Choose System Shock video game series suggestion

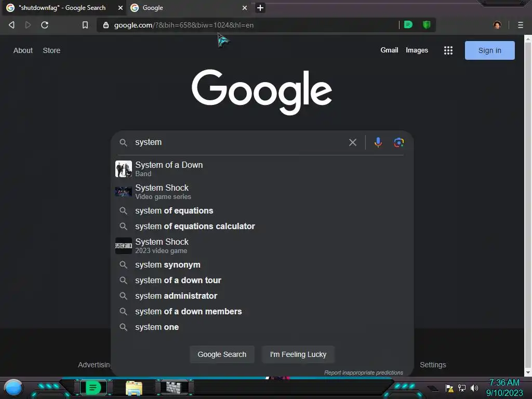[x=262, y=192]
